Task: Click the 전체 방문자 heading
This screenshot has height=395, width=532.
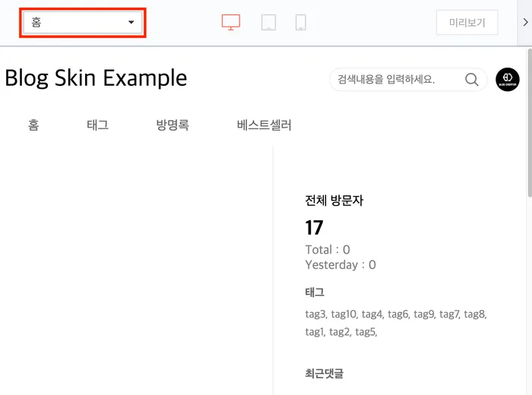Action: 334,201
